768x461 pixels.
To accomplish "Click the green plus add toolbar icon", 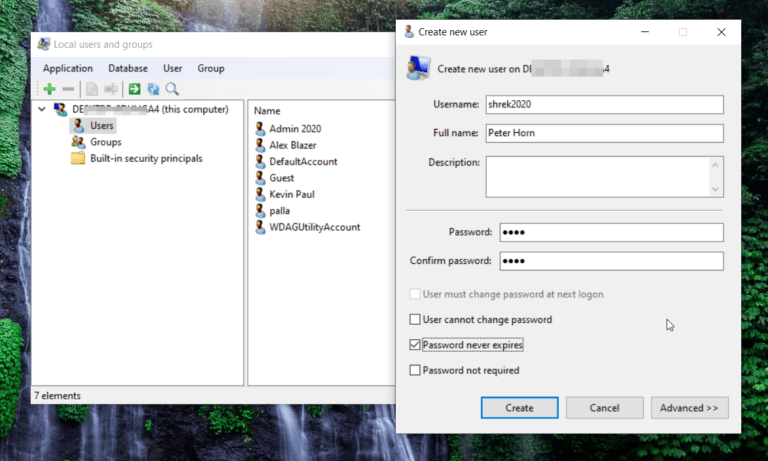I will tap(49, 89).
